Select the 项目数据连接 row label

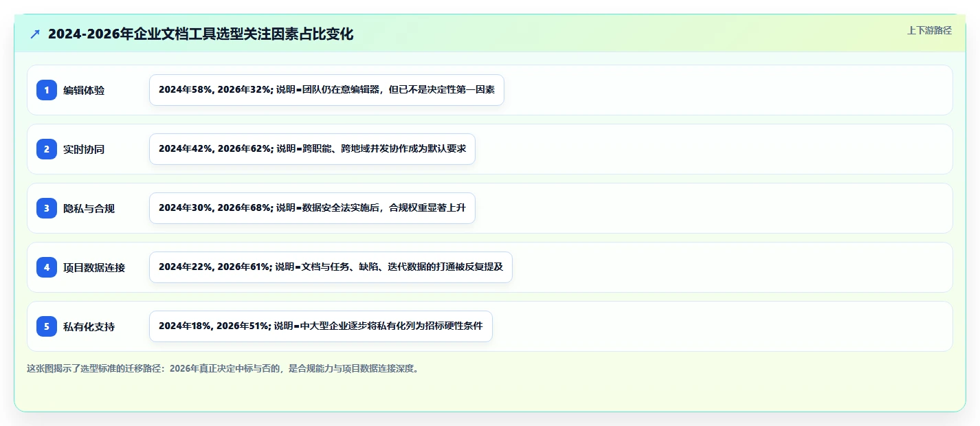coord(94,267)
